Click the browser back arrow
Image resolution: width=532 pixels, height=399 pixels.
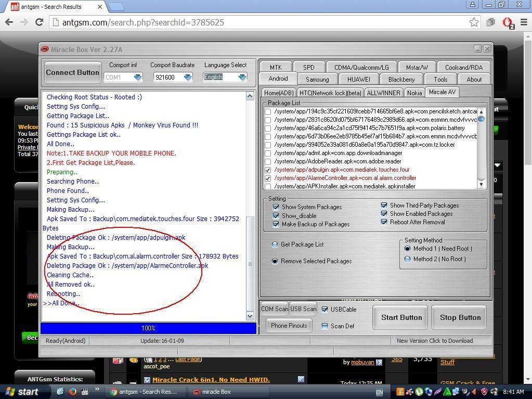tap(9, 22)
